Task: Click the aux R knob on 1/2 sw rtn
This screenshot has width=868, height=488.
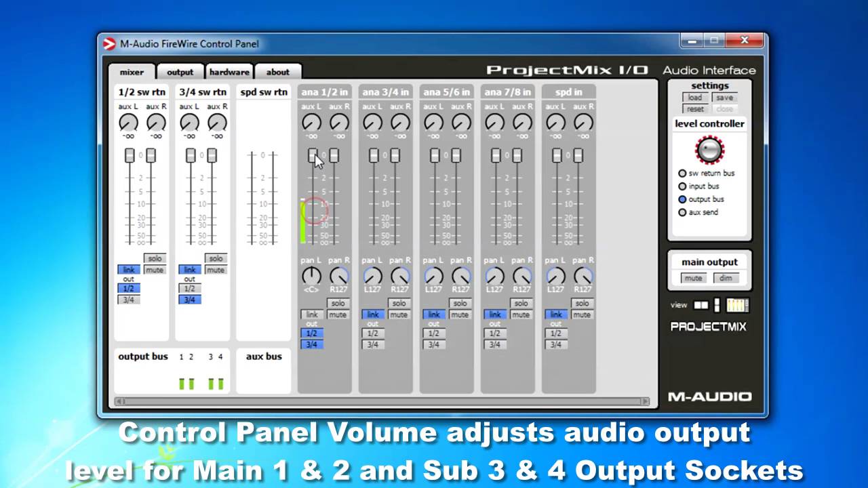Action: coord(156,123)
